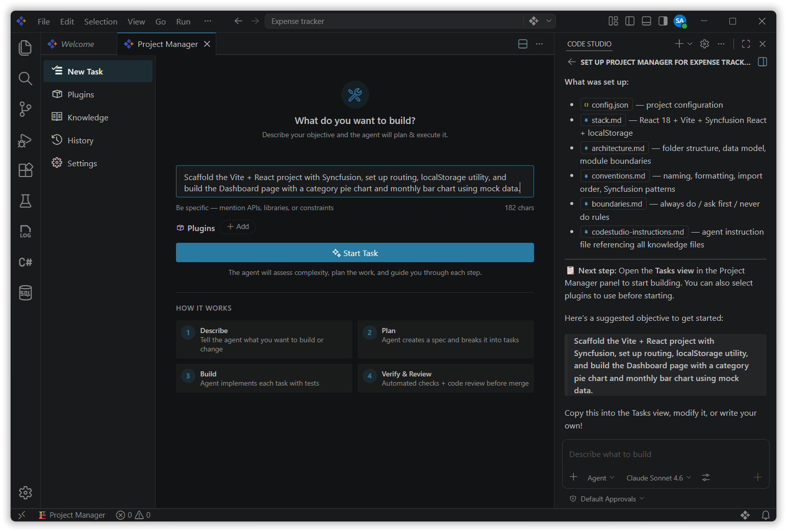Toggle the chat session side panel icon
787x532 pixels.
tap(763, 62)
